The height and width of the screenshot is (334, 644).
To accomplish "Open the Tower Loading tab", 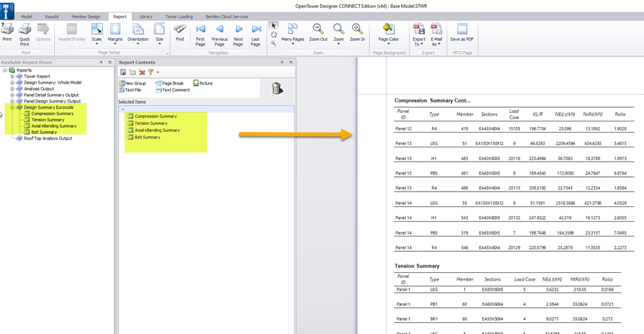I will coord(178,15).
